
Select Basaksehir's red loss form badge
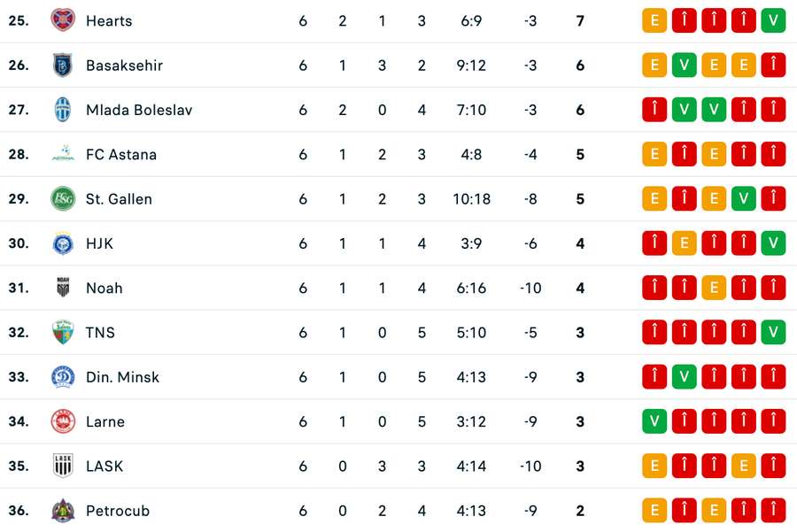pyautogui.click(x=773, y=66)
